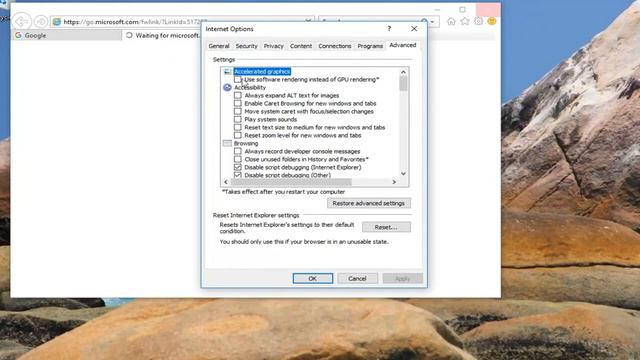Click the vertical scrollbar thumb in settings
Screen dimensions: 640x360
point(403,84)
